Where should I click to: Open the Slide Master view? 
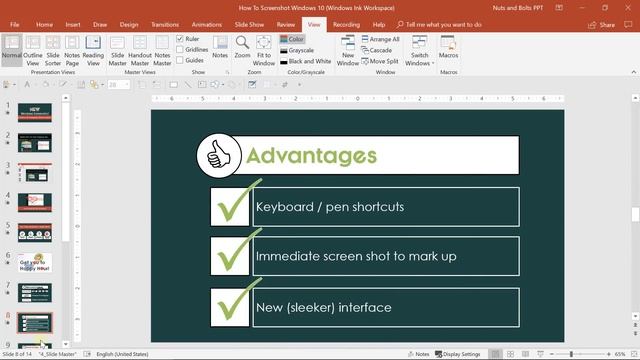(x=118, y=51)
